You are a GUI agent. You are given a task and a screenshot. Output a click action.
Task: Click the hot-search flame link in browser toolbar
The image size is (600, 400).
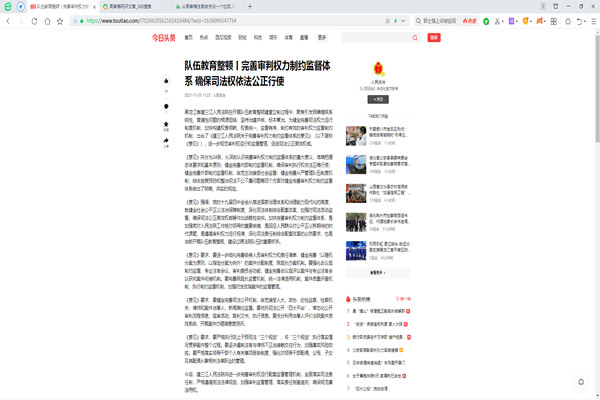[x=470, y=21]
